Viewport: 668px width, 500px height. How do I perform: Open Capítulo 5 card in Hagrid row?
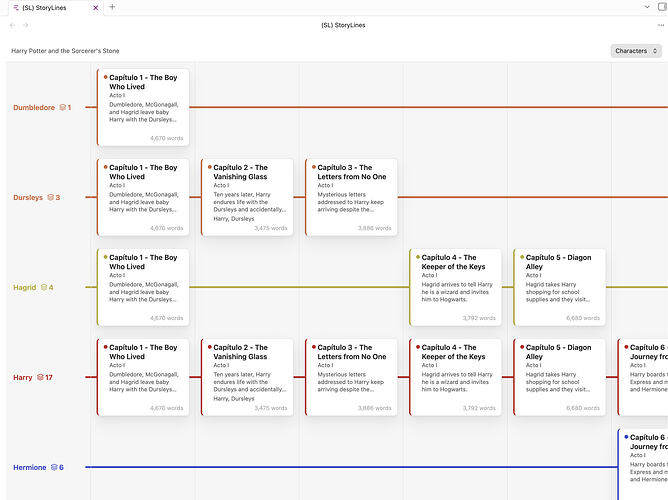pos(559,287)
